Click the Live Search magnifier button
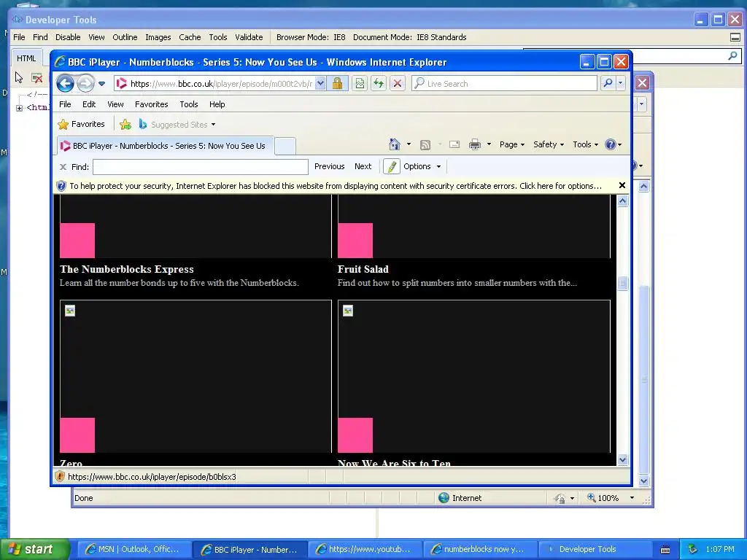Image resolution: width=747 pixels, height=560 pixels. tap(608, 83)
